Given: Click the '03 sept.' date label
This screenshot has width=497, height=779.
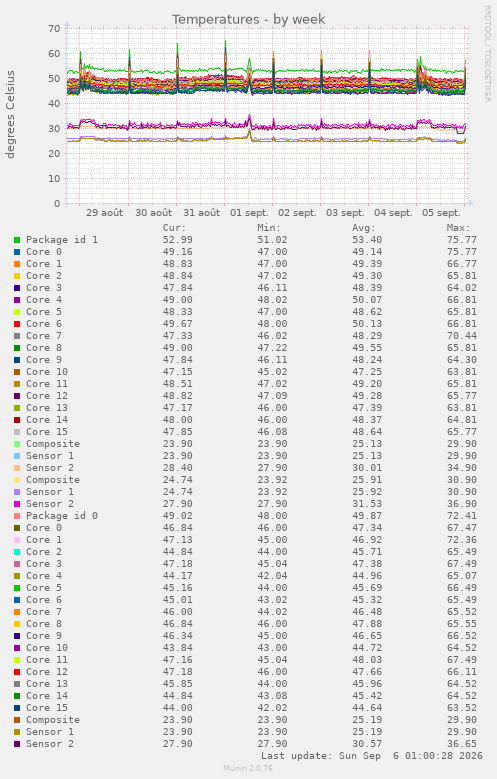Looking at the screenshot, I should [x=345, y=213].
